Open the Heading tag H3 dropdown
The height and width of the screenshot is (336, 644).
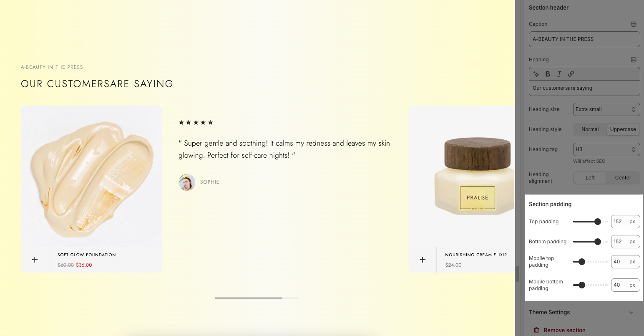pos(606,149)
